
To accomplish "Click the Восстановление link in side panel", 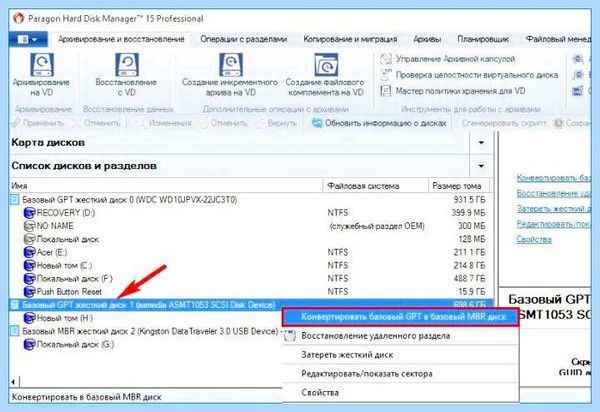I will [x=553, y=193].
